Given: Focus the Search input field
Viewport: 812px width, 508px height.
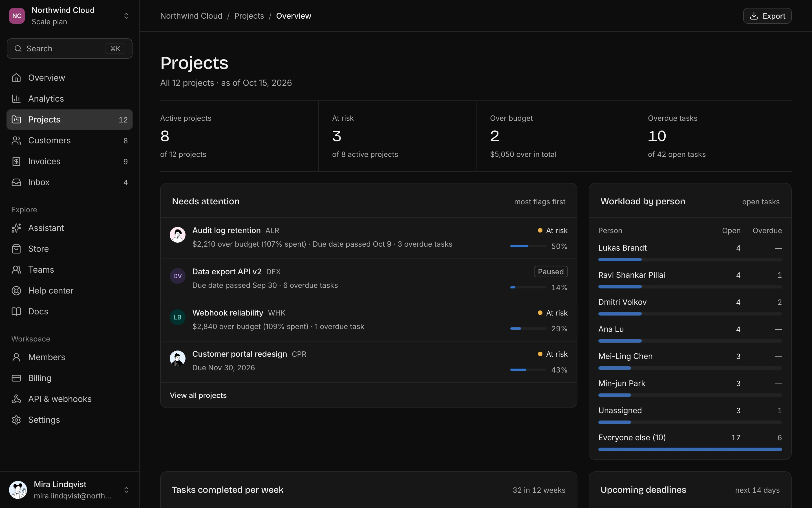Looking at the screenshot, I should pos(69,48).
